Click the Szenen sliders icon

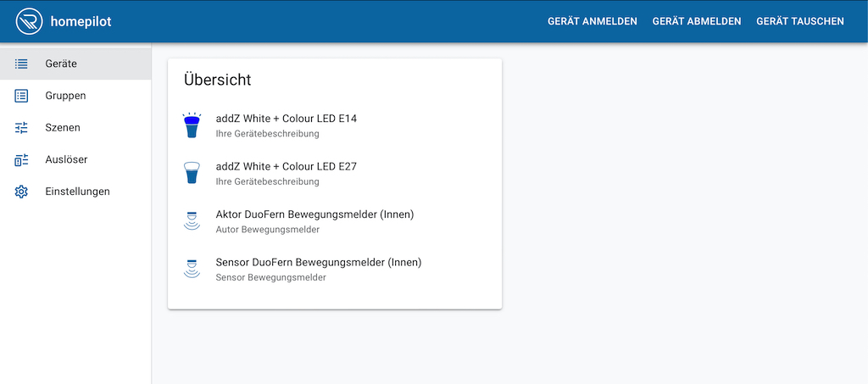(21, 128)
